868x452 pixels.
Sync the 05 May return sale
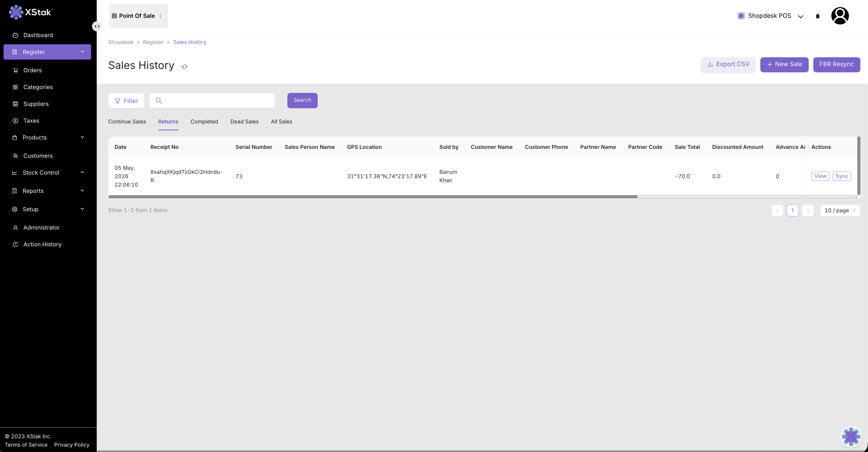[841, 176]
